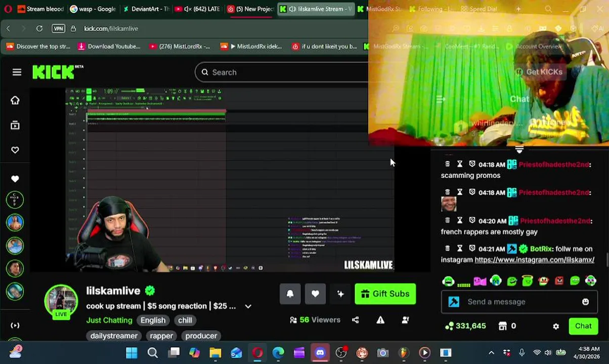Click the 331,645 channel points balance

[465, 326]
